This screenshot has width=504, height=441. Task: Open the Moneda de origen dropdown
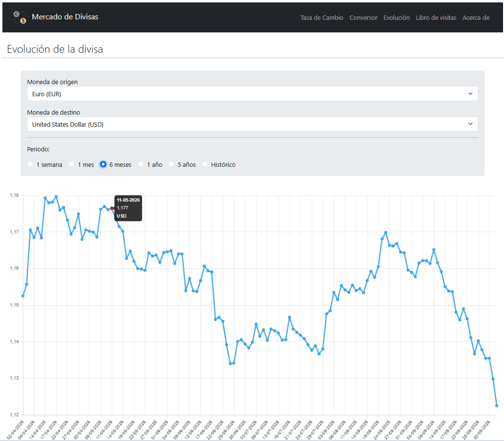point(253,94)
